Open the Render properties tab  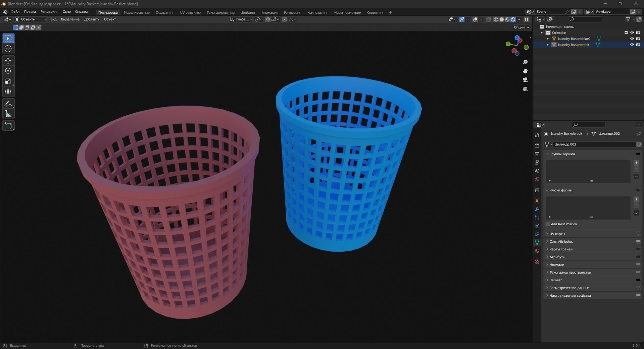537,146
